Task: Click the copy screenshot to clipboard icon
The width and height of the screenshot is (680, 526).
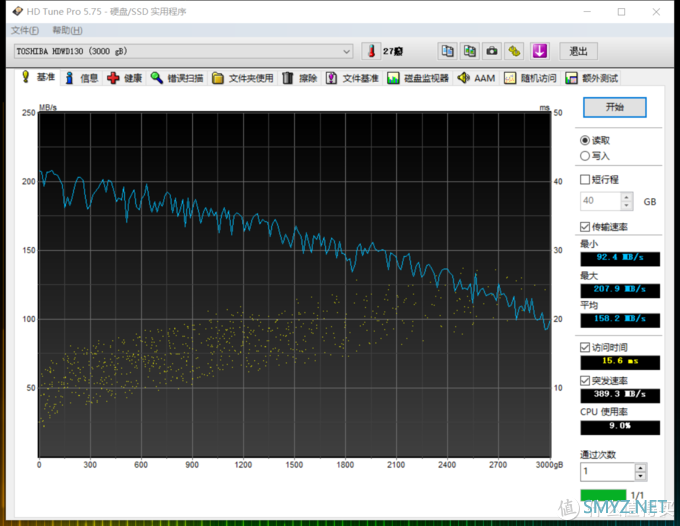Action: 470,51
